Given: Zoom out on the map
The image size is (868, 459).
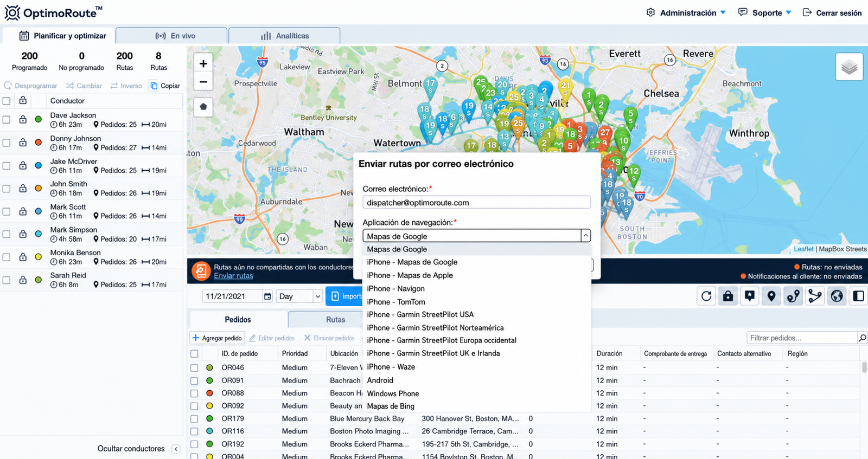Looking at the screenshot, I should pos(203,82).
